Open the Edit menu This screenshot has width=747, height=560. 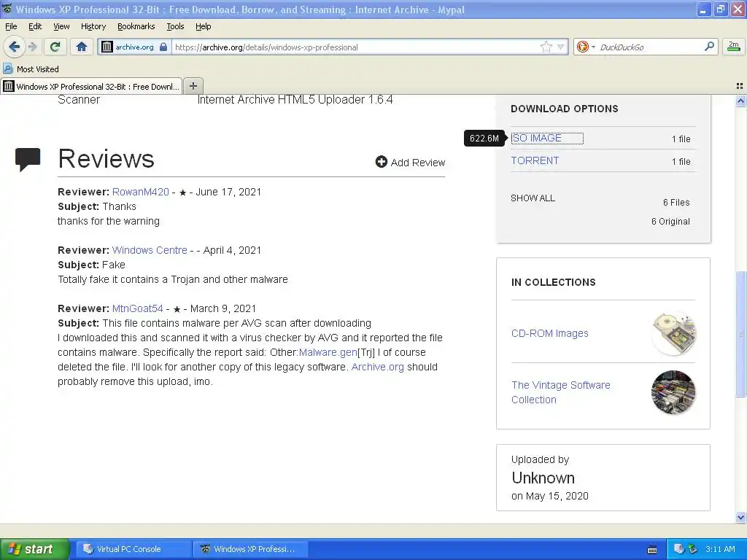(x=35, y=26)
